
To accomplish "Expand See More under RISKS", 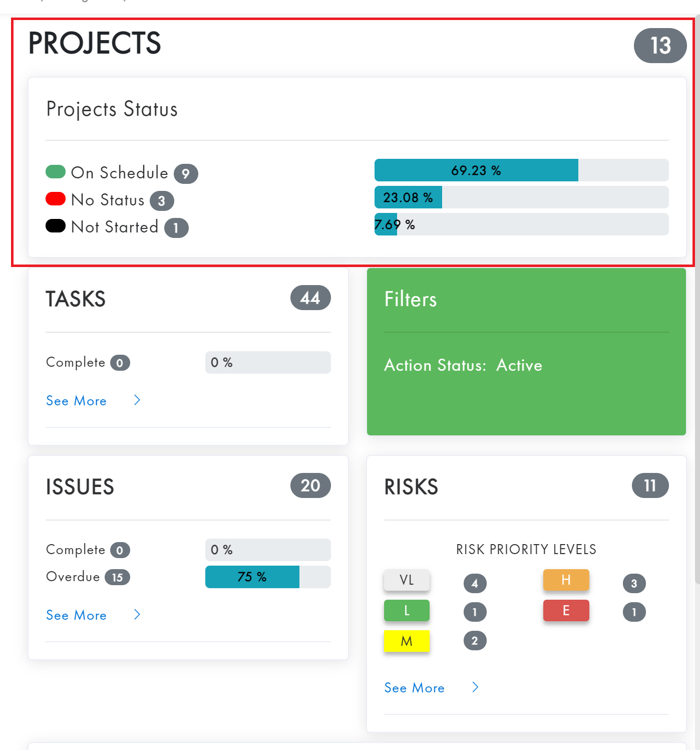I will (415, 688).
